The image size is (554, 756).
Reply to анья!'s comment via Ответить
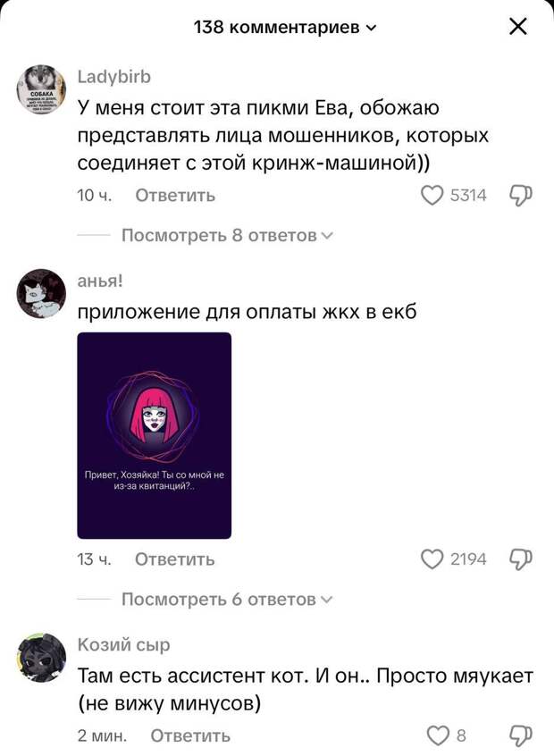(175, 559)
